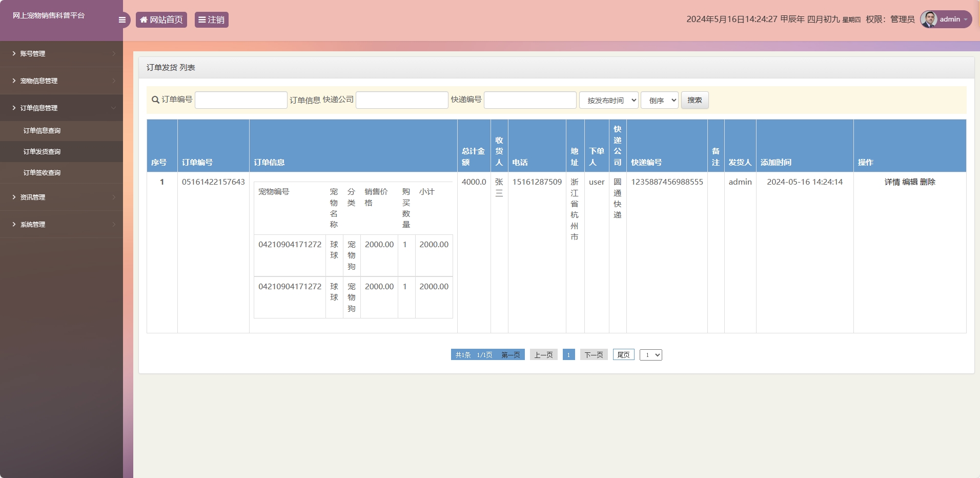Screen dimensions: 980x478
Task: Open 订单签收查询 in the sidebar
Action: coord(42,173)
